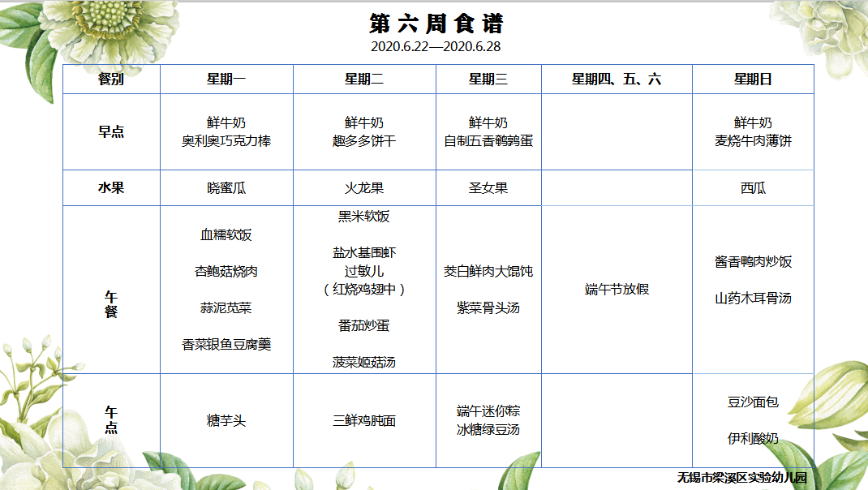Select the soup 菠菜姬菇汤
The image size is (868, 490).
[363, 362]
